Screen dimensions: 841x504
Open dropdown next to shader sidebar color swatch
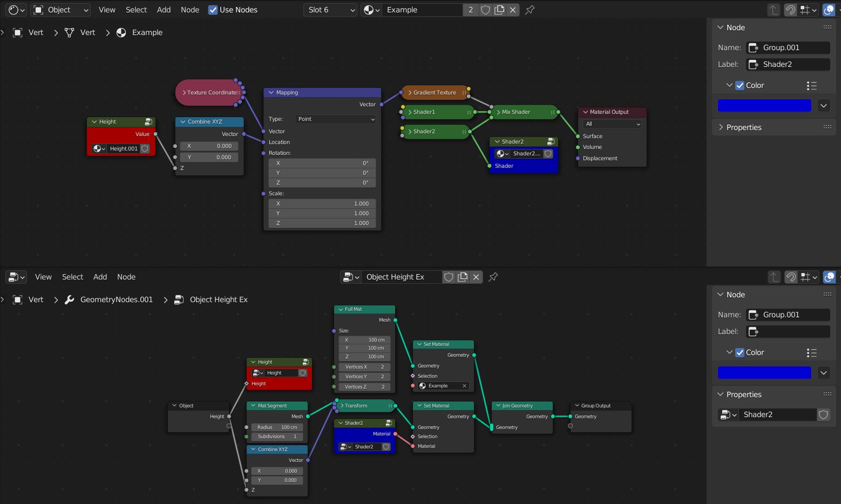coord(824,105)
